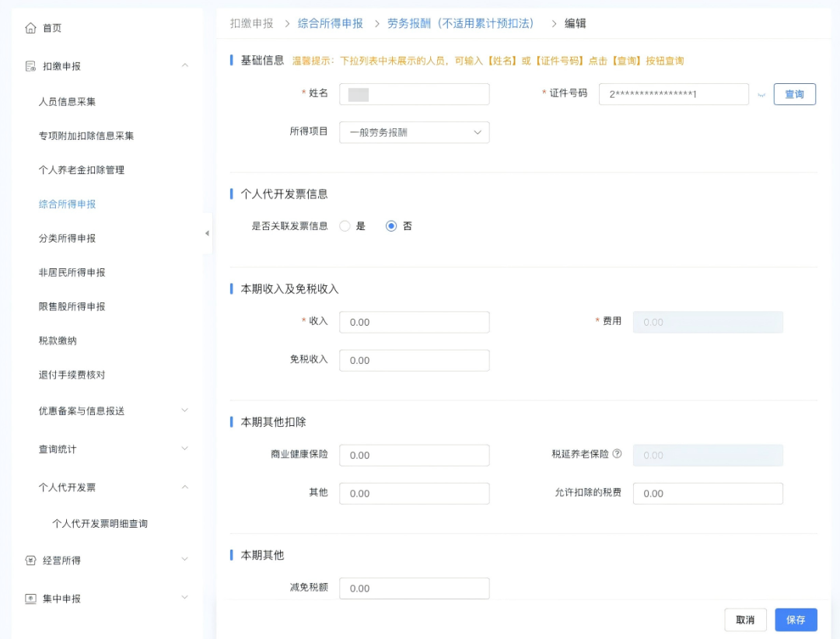840x639 pixels.
Task: Show hidden ID number with eye icon
Action: click(x=761, y=95)
